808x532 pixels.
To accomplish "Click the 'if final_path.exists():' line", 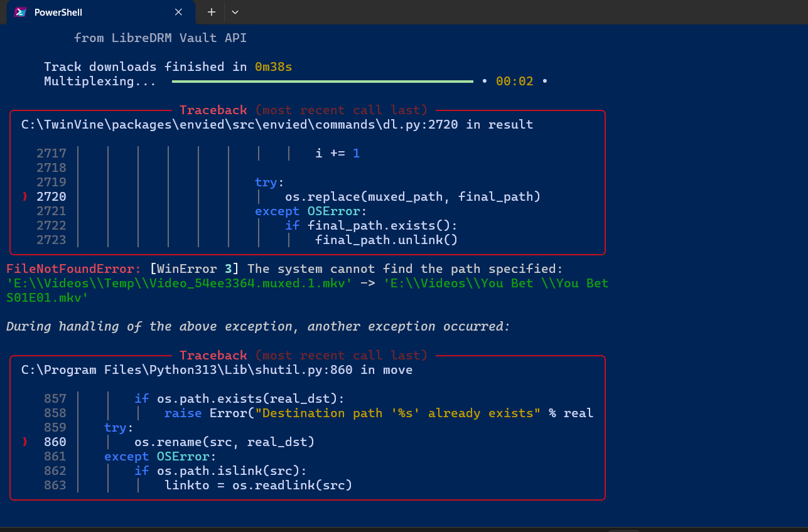I will (372, 225).
